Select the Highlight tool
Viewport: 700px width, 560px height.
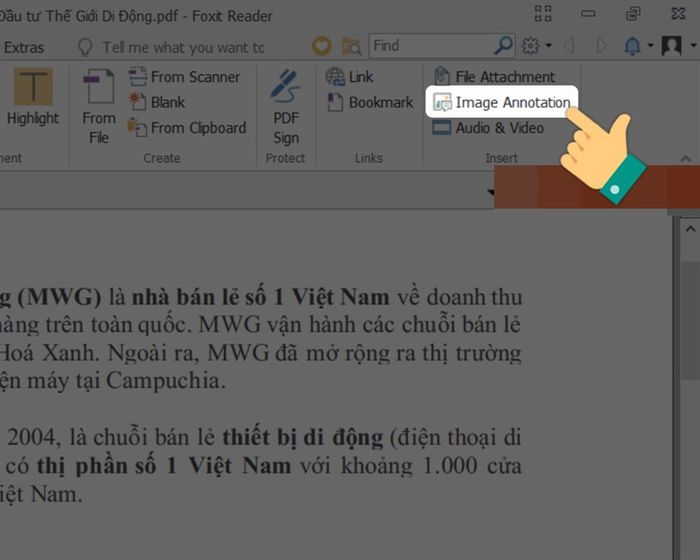coord(33,97)
